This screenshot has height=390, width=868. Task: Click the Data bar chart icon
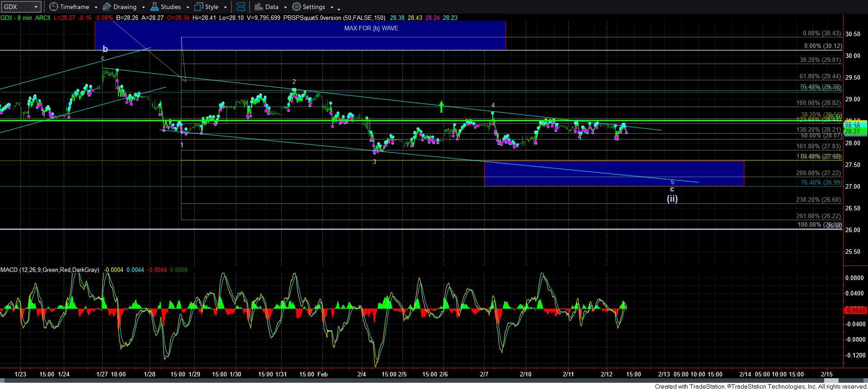point(259,7)
